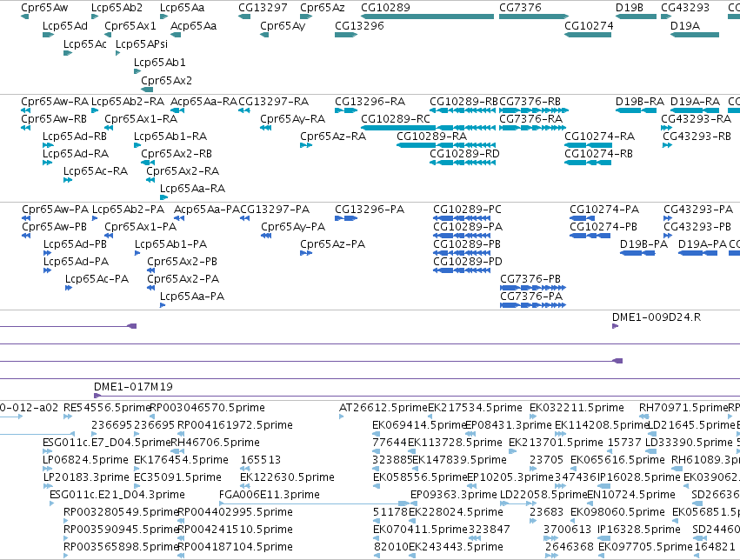The width and height of the screenshot is (740, 560).
Task: Click the CG13296-RA transcript label
Action: pyautogui.click(x=370, y=102)
